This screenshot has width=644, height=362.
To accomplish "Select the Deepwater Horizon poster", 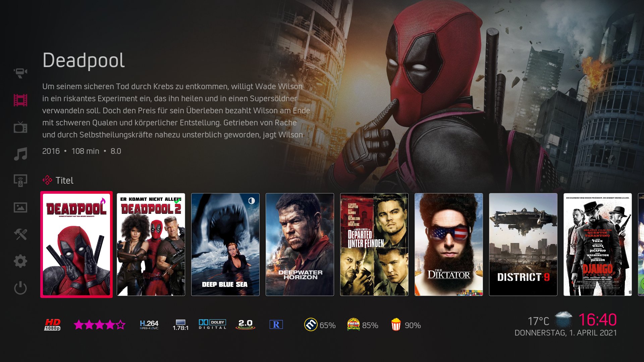I will [x=300, y=245].
